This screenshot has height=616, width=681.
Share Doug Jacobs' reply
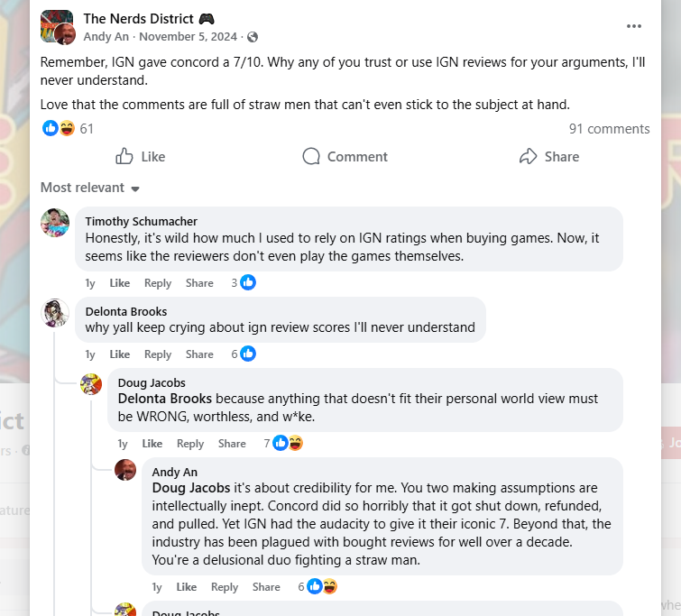point(232,443)
